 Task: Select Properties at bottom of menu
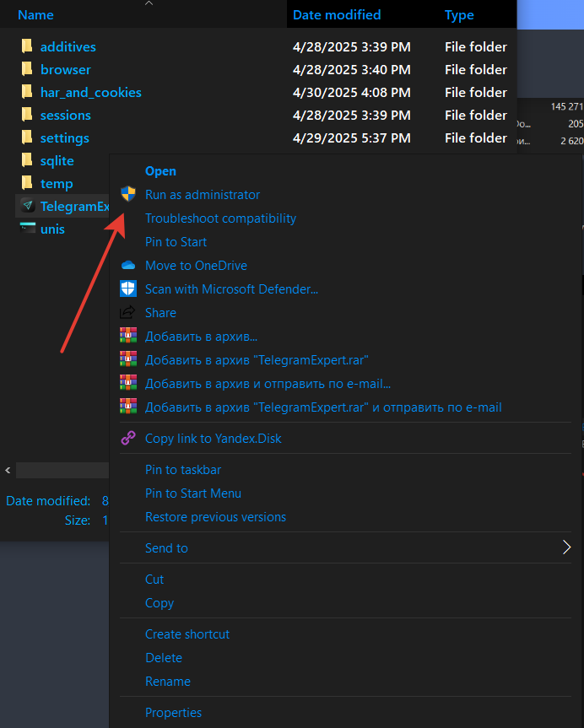173,713
